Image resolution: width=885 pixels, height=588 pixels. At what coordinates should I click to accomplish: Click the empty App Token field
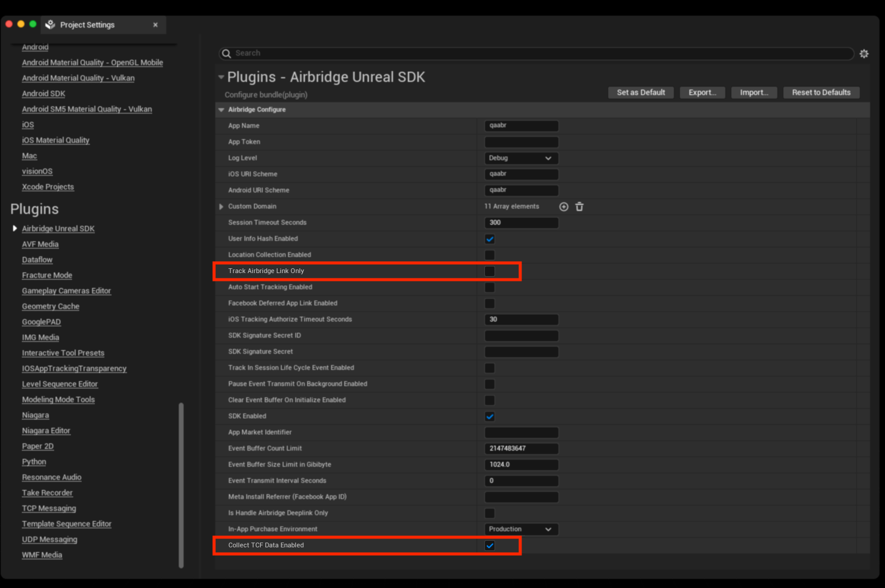coord(521,142)
